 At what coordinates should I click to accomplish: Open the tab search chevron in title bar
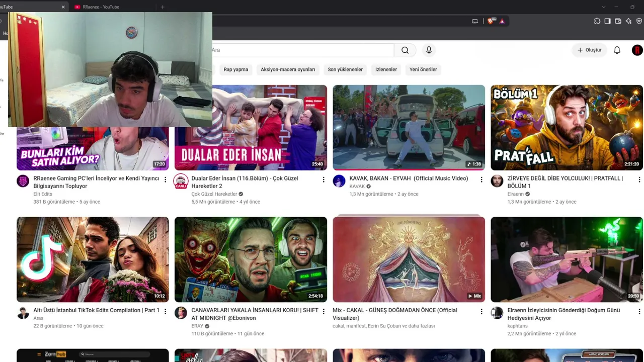(x=603, y=7)
